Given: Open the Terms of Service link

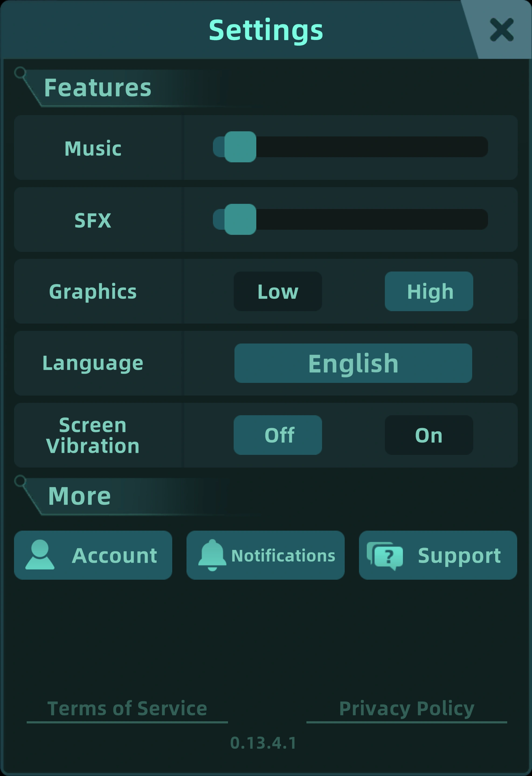Looking at the screenshot, I should point(127,709).
